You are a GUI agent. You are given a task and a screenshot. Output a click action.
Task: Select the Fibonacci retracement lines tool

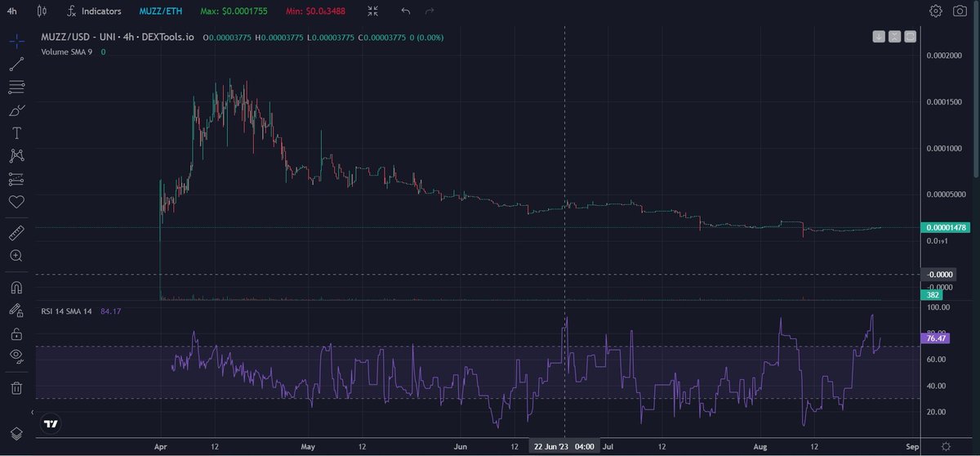point(16,86)
